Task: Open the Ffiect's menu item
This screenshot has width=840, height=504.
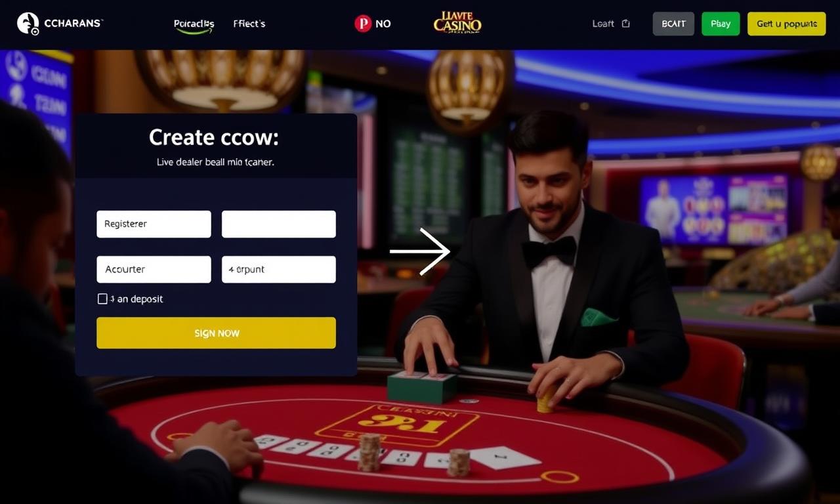Action: click(249, 24)
